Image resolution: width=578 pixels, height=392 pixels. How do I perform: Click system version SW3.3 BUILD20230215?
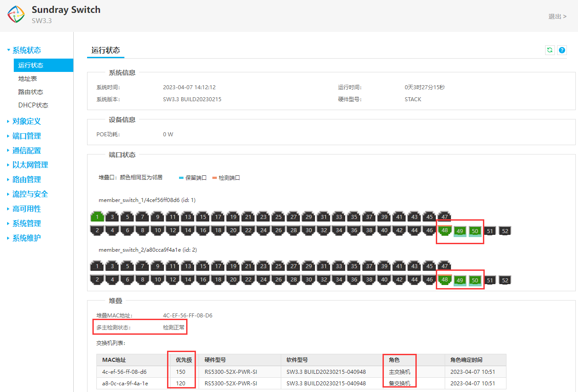[x=192, y=99]
